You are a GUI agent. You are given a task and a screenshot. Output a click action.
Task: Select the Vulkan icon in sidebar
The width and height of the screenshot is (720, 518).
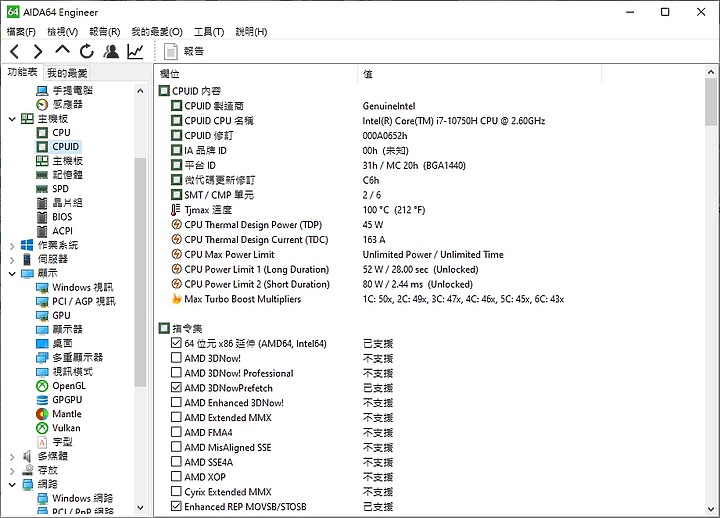pyautogui.click(x=42, y=428)
